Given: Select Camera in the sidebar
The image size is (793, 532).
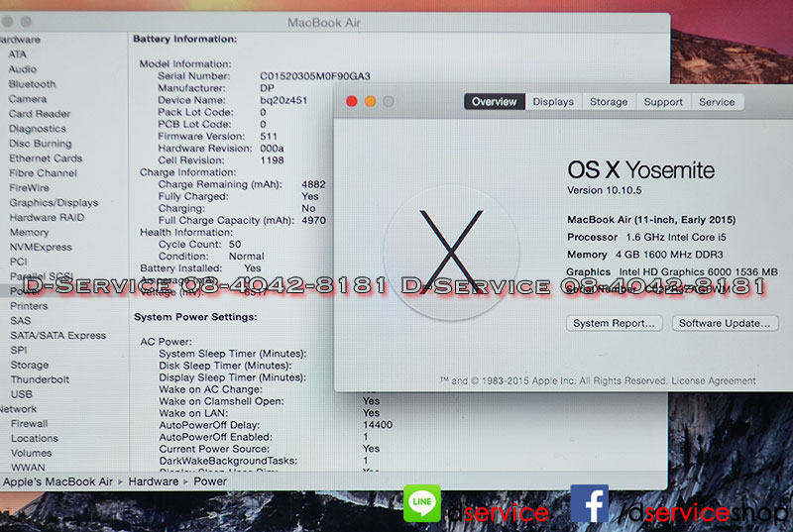Looking at the screenshot, I should [x=28, y=99].
